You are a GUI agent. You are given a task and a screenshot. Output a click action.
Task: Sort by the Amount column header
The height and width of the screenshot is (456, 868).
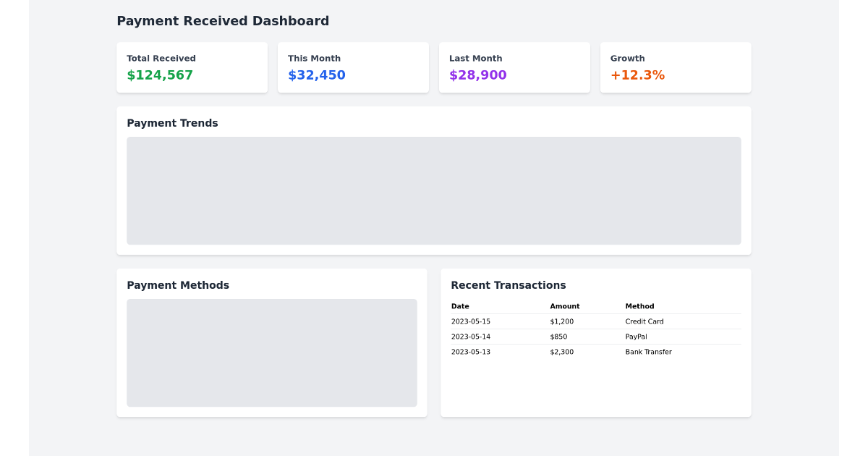point(565,306)
